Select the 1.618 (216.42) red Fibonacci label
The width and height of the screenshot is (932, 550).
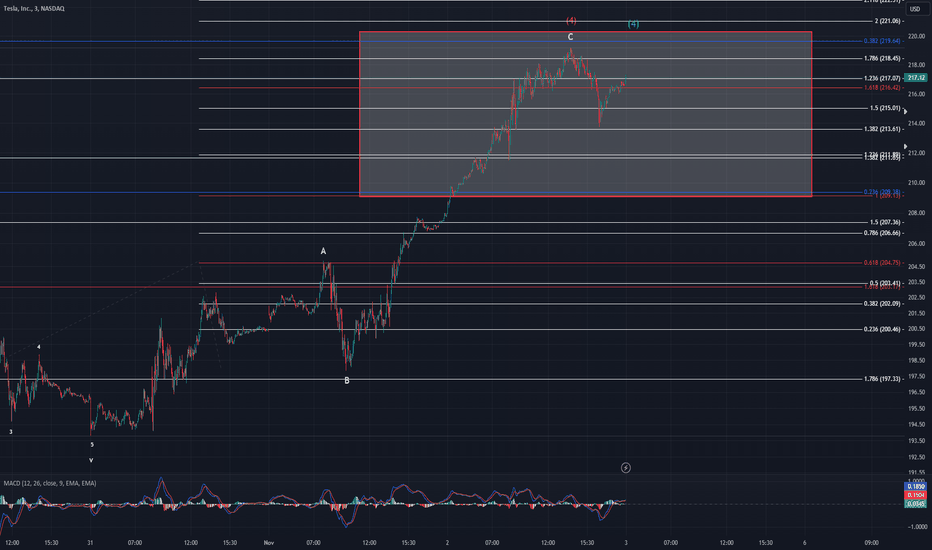(x=883, y=87)
